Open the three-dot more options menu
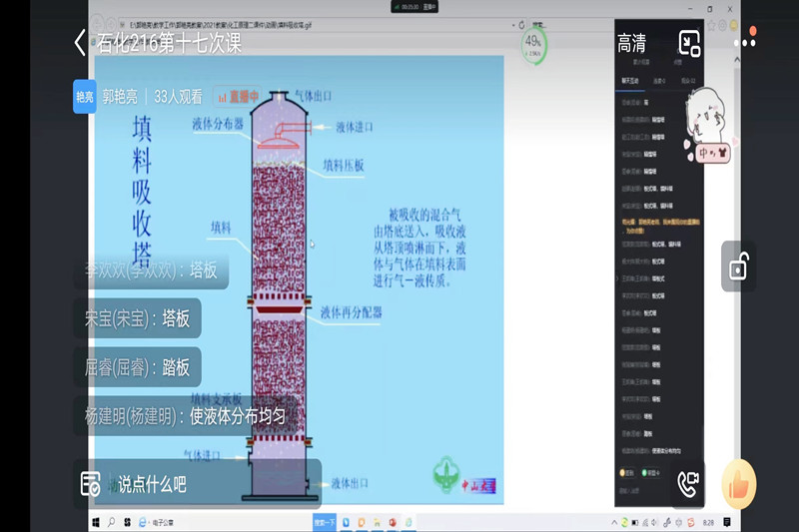The height and width of the screenshot is (532, 799). [x=745, y=43]
